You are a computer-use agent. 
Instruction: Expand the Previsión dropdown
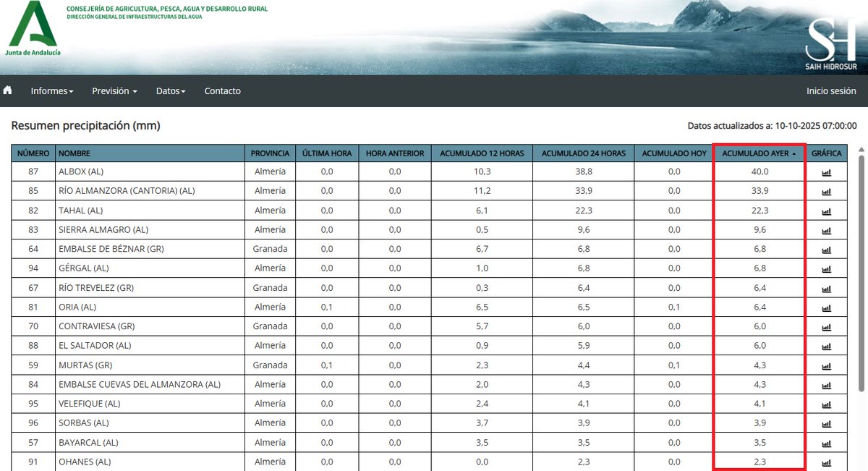point(114,90)
